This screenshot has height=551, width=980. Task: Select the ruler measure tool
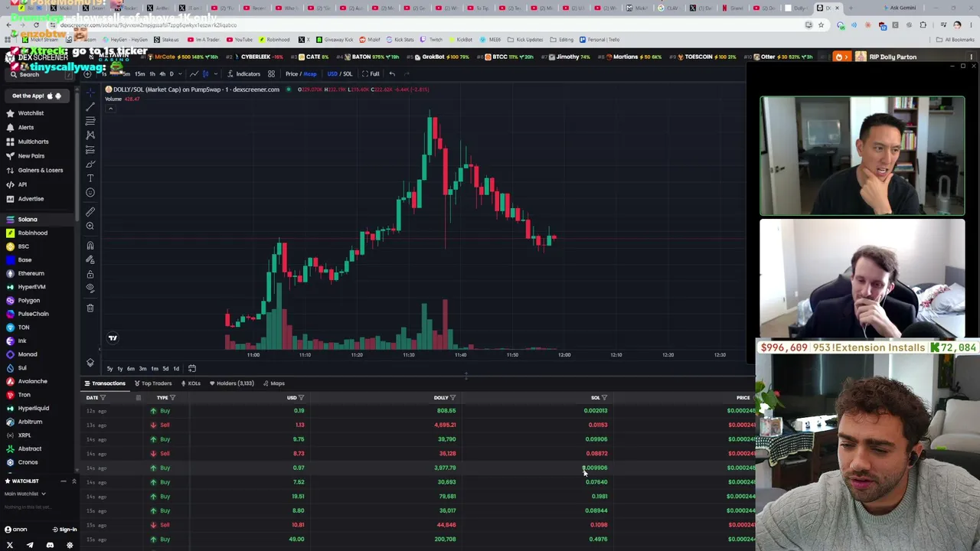90,212
